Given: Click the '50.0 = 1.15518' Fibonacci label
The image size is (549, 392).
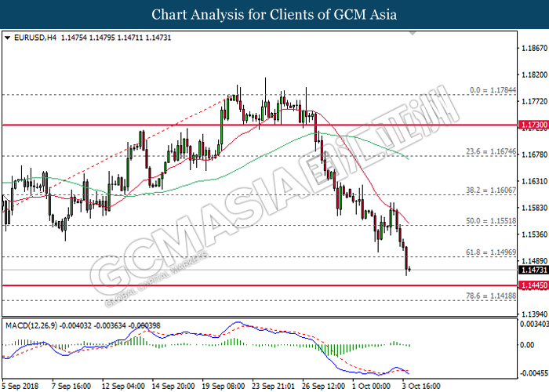Looking at the screenshot, I should pos(491,221).
